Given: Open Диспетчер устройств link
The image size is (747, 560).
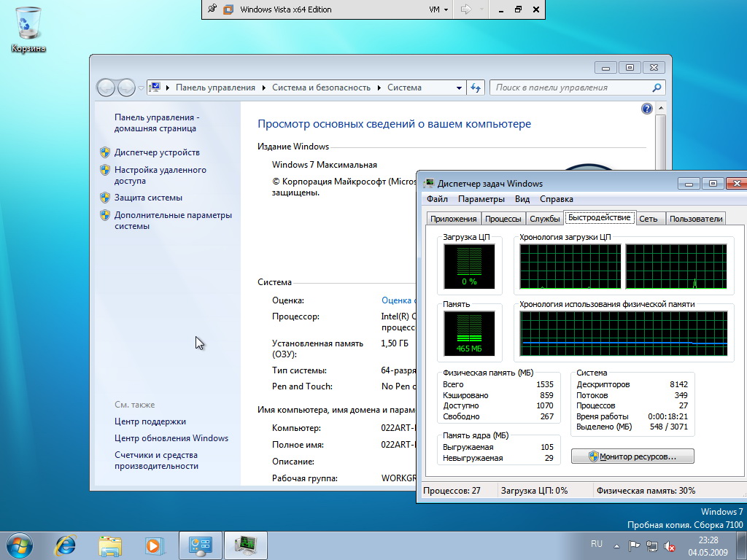Looking at the screenshot, I should point(157,152).
